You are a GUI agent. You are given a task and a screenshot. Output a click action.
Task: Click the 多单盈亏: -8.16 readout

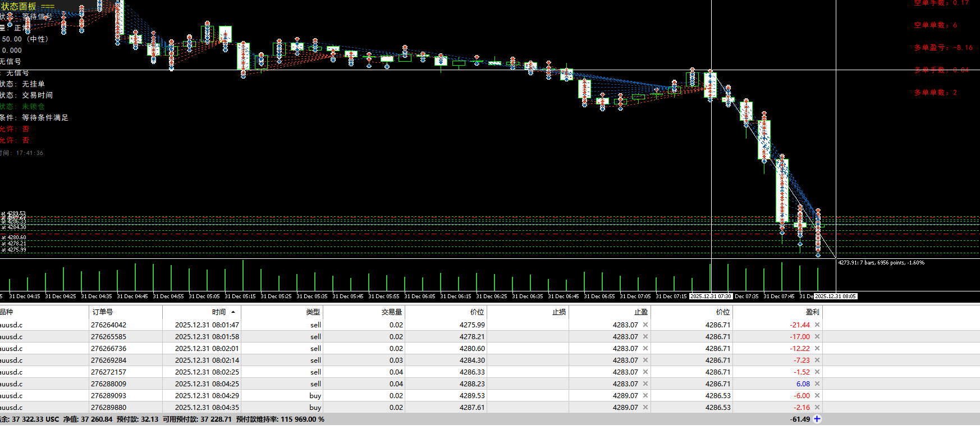pos(944,48)
